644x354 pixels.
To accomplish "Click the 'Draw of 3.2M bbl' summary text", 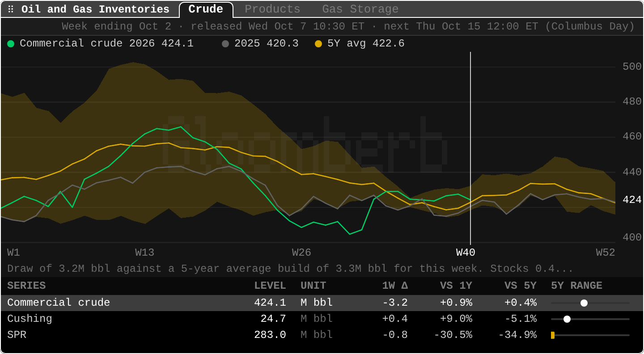I will [x=290, y=269].
